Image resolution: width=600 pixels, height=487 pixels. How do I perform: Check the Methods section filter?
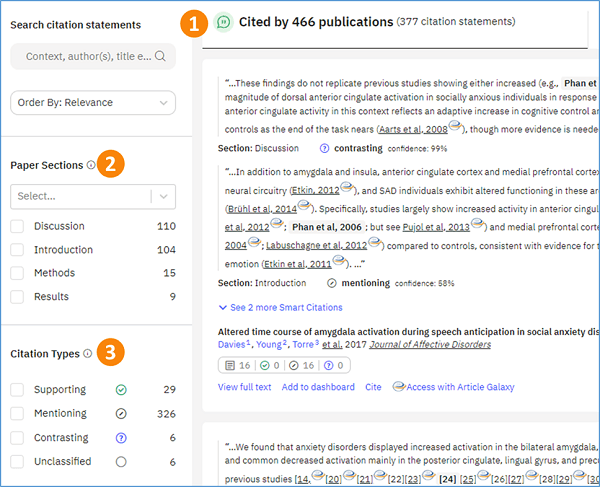click(17, 273)
